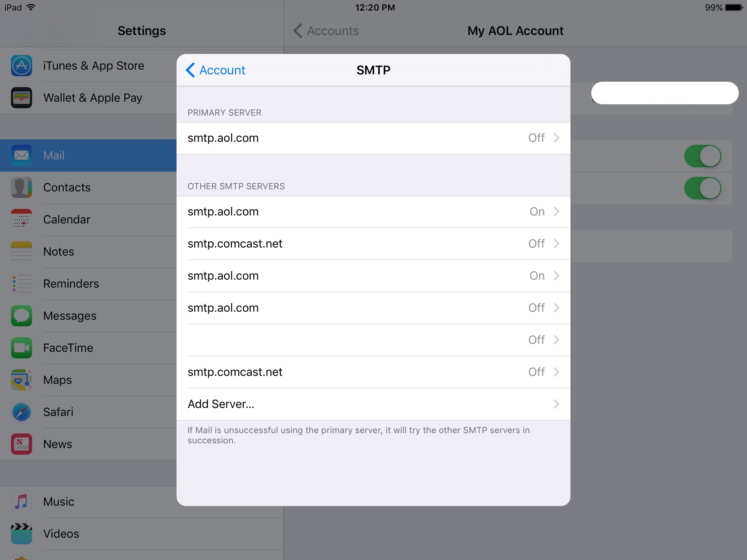The width and height of the screenshot is (747, 560).
Task: Open the Add Server chevron
Action: 556,404
